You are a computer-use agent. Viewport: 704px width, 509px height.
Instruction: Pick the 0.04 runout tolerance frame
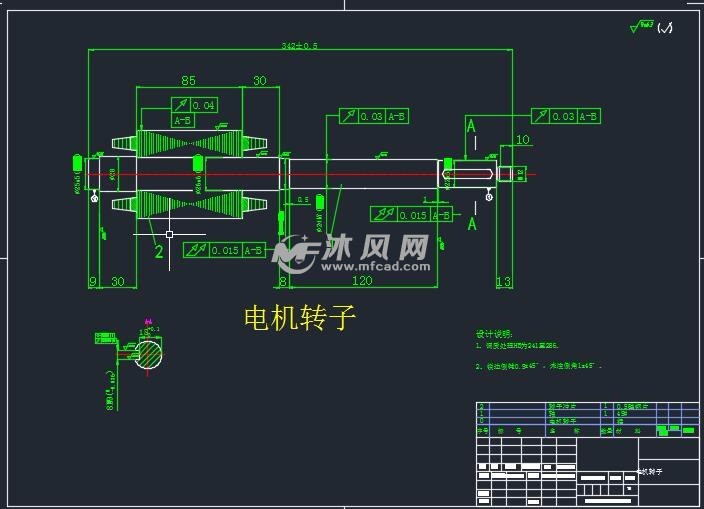click(x=194, y=105)
